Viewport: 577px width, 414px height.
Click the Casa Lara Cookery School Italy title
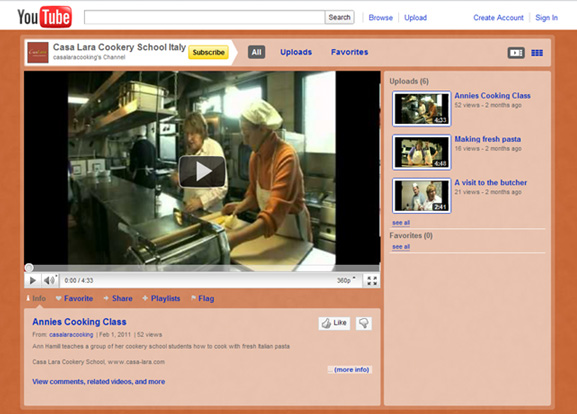tap(119, 47)
